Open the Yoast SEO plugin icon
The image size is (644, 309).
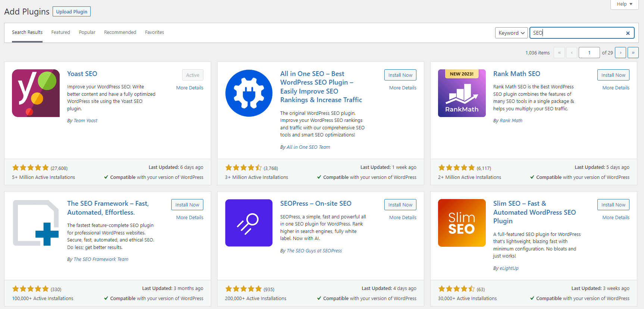coord(36,93)
